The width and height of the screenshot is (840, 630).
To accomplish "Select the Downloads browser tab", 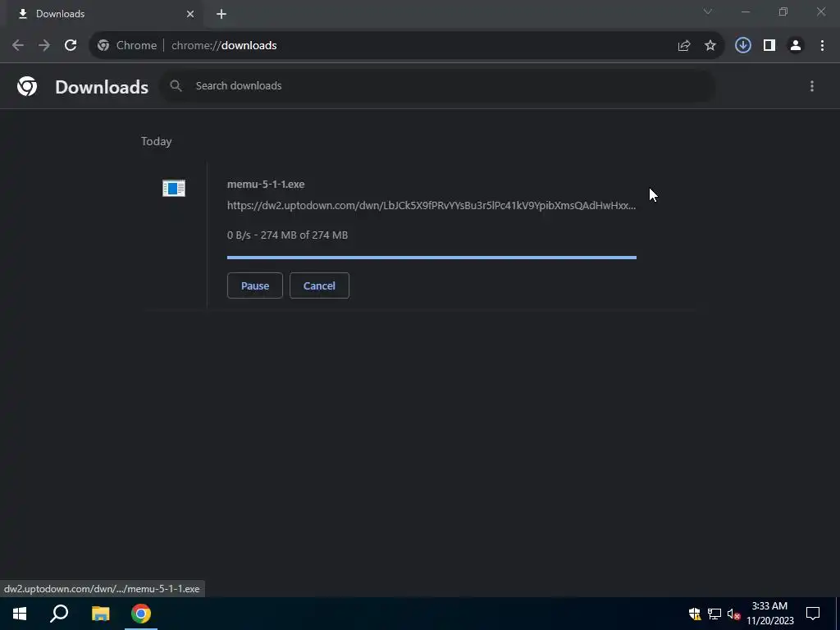I will coord(105,14).
